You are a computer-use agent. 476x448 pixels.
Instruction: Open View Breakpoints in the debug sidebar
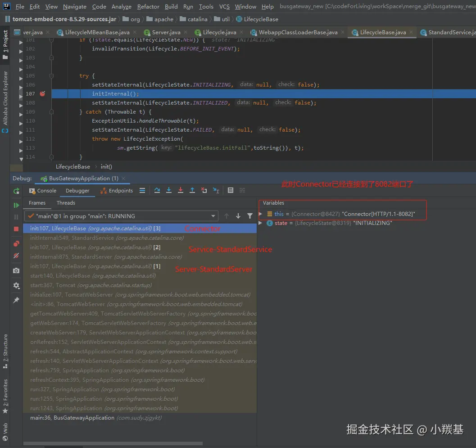click(x=16, y=243)
